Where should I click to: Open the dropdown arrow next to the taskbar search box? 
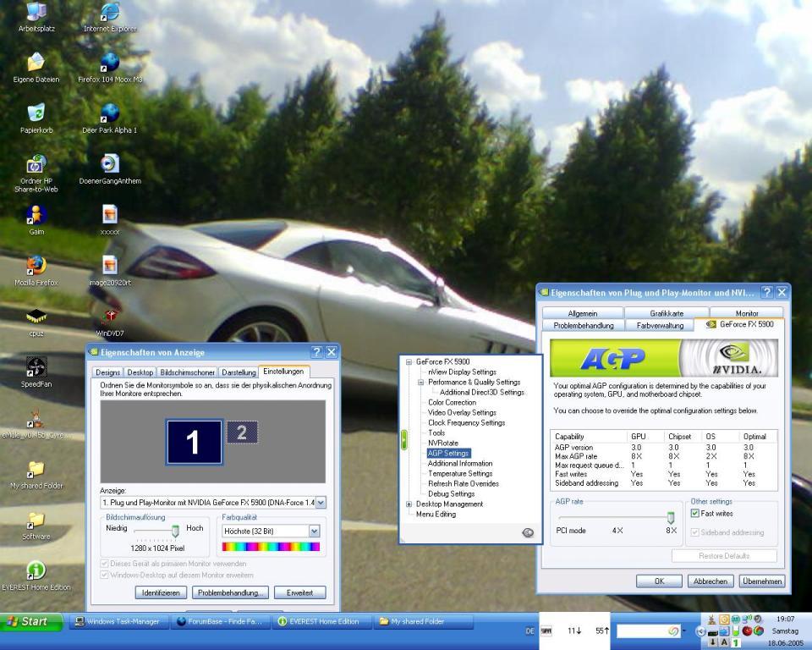[x=684, y=631]
